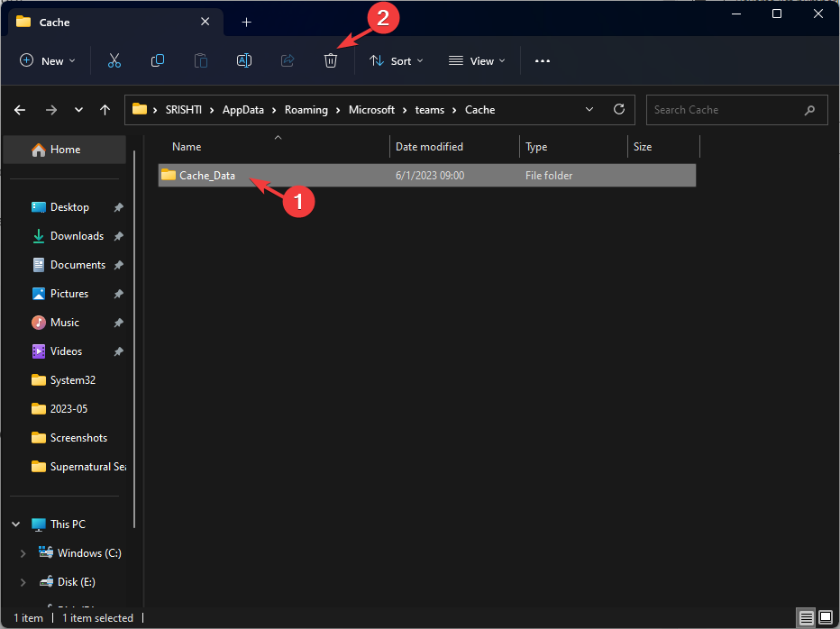
Task: Go up one folder level arrow
Action: coord(105,110)
